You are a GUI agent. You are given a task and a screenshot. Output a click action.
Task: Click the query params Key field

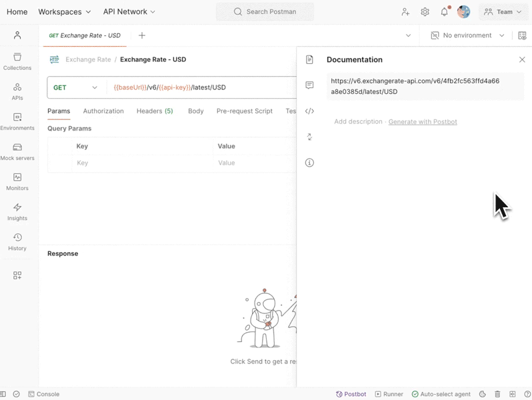tap(141, 163)
